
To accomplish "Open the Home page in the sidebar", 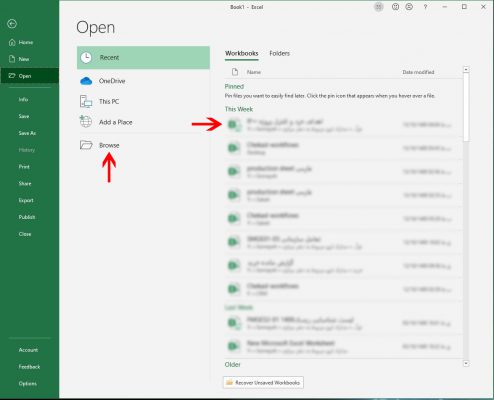I will coord(29,42).
